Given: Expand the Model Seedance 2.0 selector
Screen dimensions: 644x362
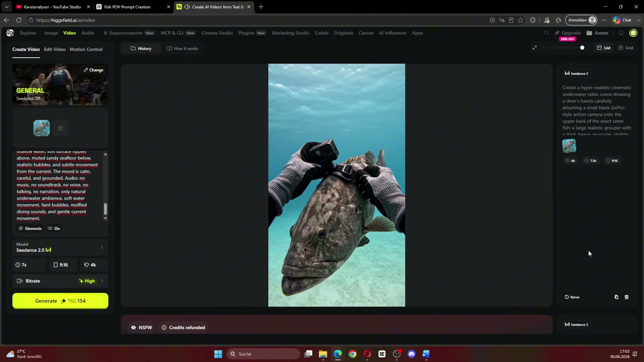Looking at the screenshot, I should click(60, 247).
